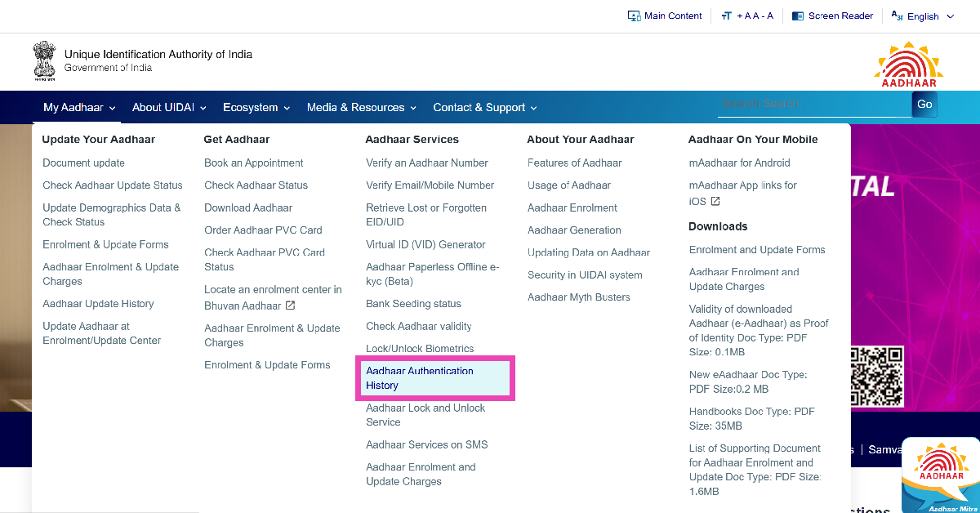This screenshot has width=980, height=513.
Task: Open Download Aadhaar link
Action: click(248, 208)
